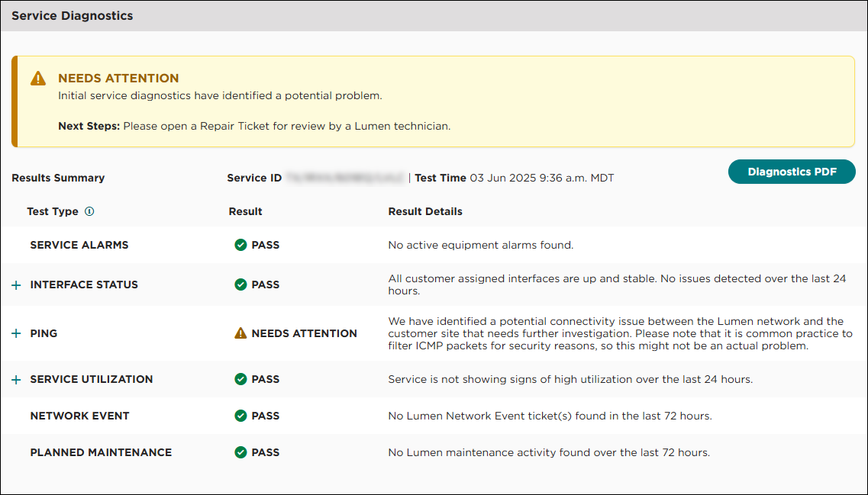Click the blurred Service ID value

(x=345, y=178)
